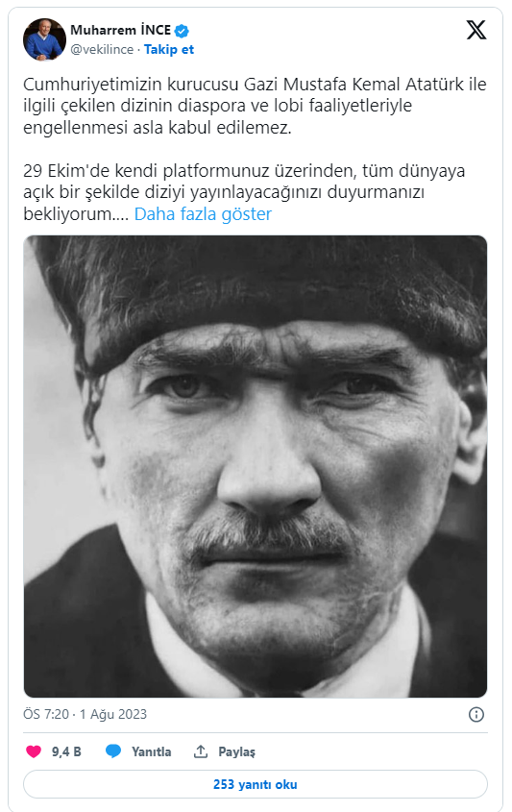Viewport: 512px width, 812px height.
Task: Click the second paragraph about 29 Ekim
Action: coord(244,192)
